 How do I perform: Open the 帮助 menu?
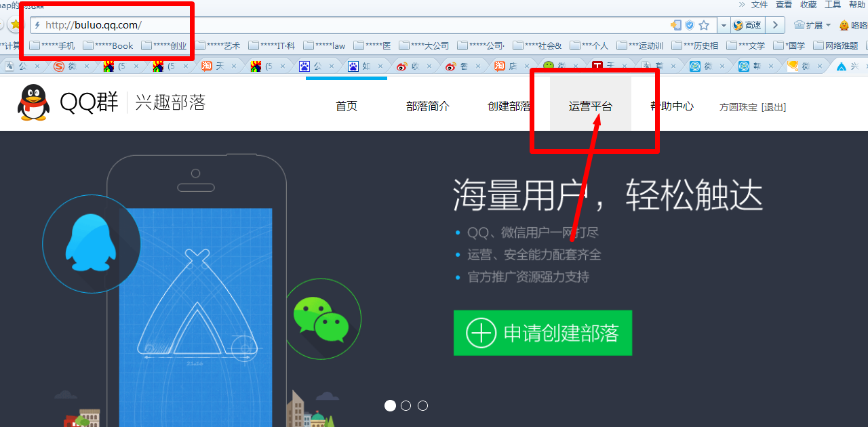[857, 5]
